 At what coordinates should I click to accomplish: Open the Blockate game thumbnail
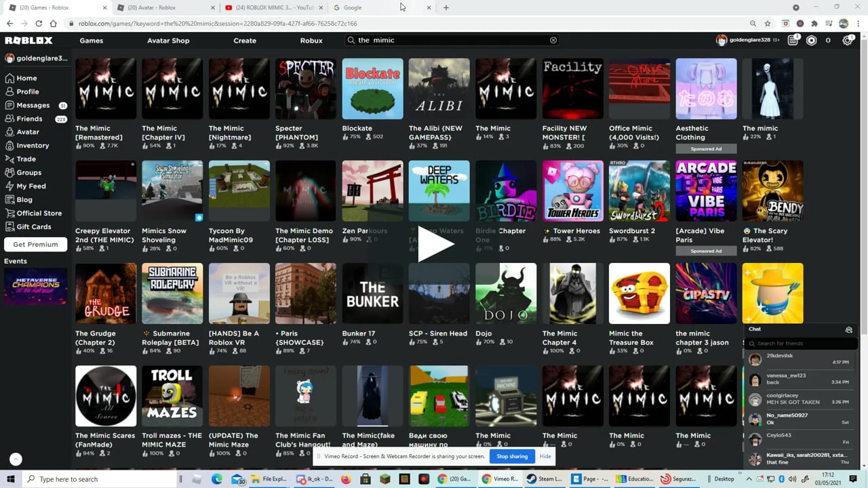coord(372,89)
